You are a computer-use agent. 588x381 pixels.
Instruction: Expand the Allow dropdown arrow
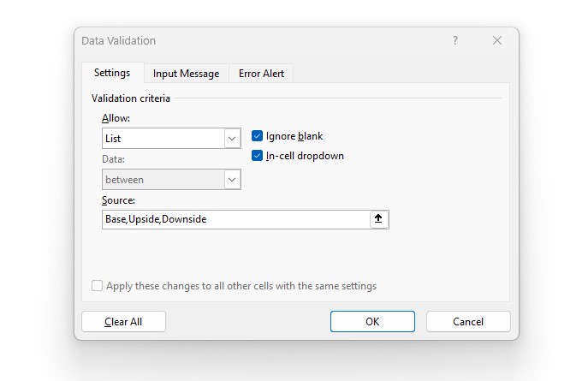tap(231, 138)
